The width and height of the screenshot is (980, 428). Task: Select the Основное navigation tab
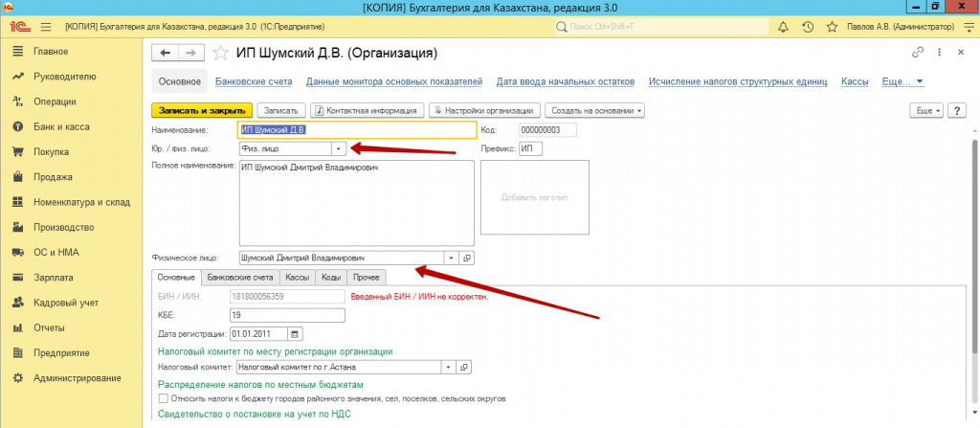tap(179, 81)
